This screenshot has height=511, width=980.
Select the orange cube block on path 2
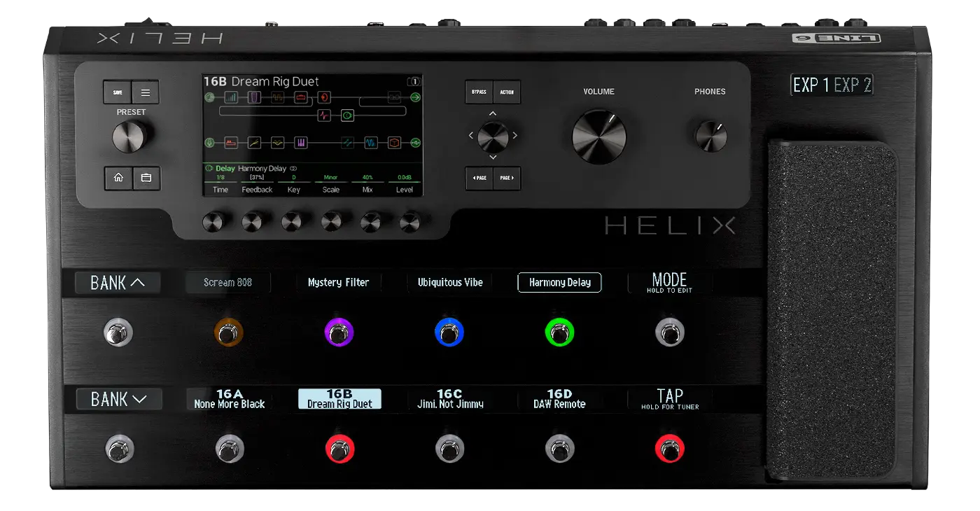pyautogui.click(x=395, y=143)
